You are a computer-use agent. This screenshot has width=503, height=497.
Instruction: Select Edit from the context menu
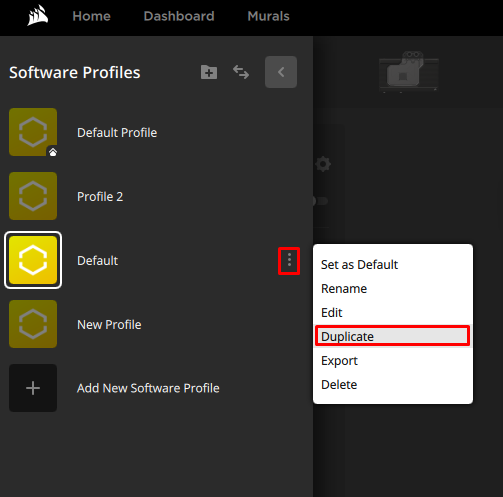[x=393, y=313]
